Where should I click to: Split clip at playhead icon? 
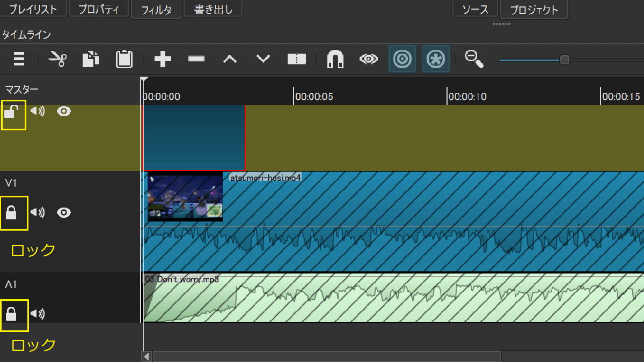pyautogui.click(x=296, y=59)
